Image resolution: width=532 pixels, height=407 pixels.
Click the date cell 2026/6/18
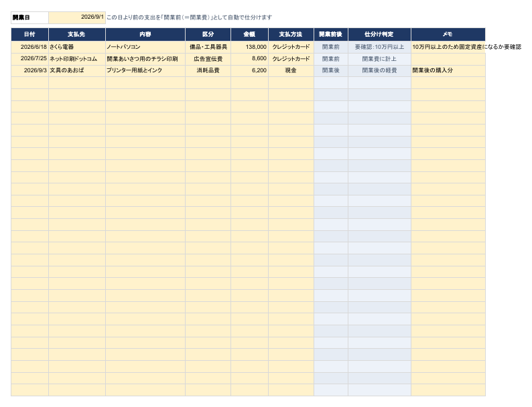[x=30, y=47]
